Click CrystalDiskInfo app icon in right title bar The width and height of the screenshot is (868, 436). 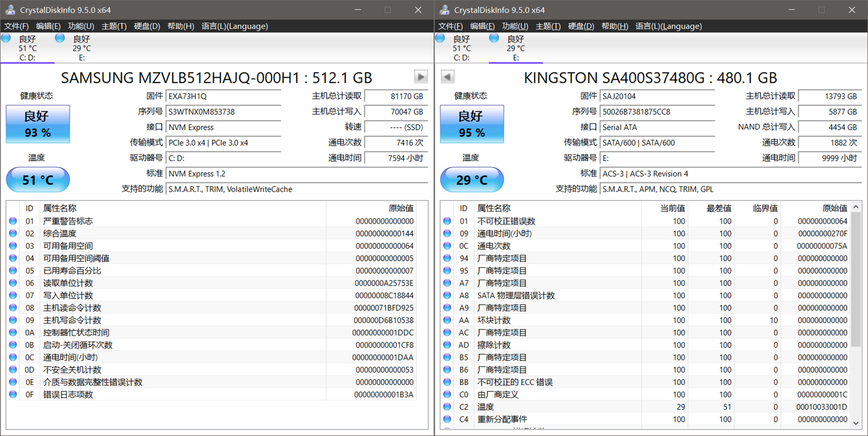pos(444,10)
